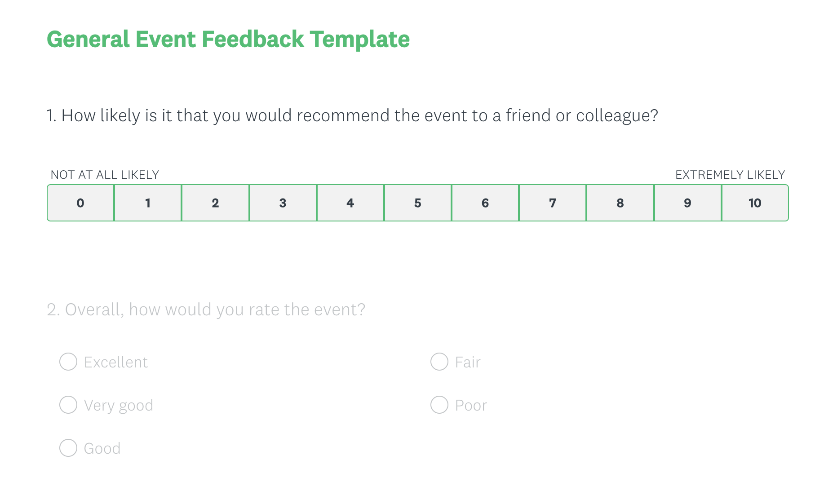Select rating 1 on the recommendation scale
824x504 pixels.
(148, 203)
